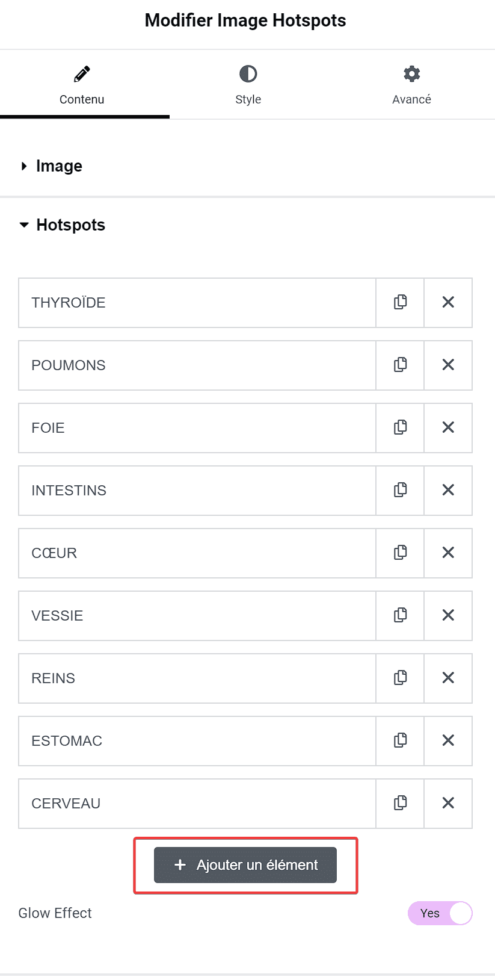This screenshot has width=495, height=980.
Task: Duplicate the THYROÏDE hotspot item
Action: (400, 302)
